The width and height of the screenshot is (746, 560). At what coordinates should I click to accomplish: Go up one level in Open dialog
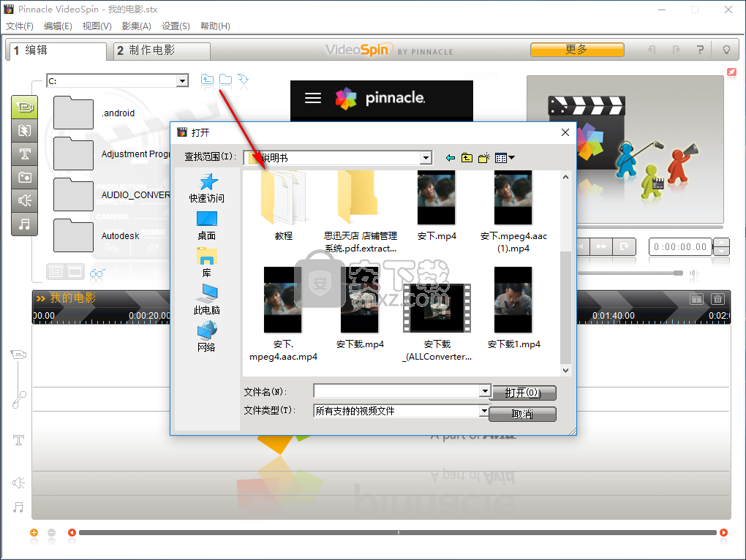point(467,158)
